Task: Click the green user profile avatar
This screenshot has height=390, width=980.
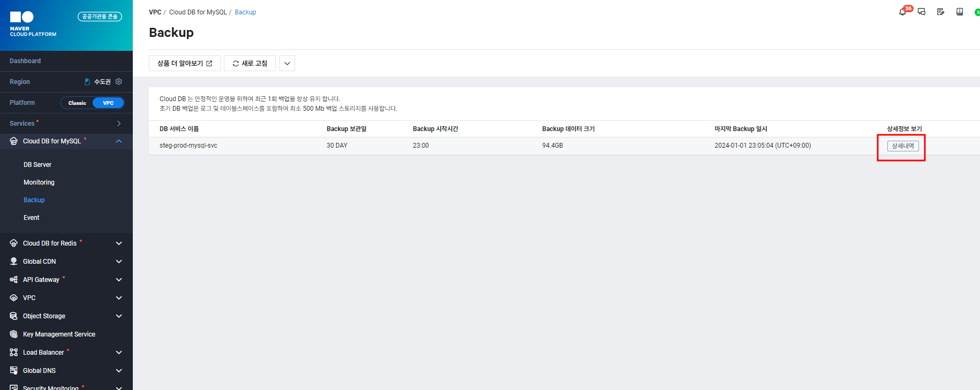Action: point(977,12)
